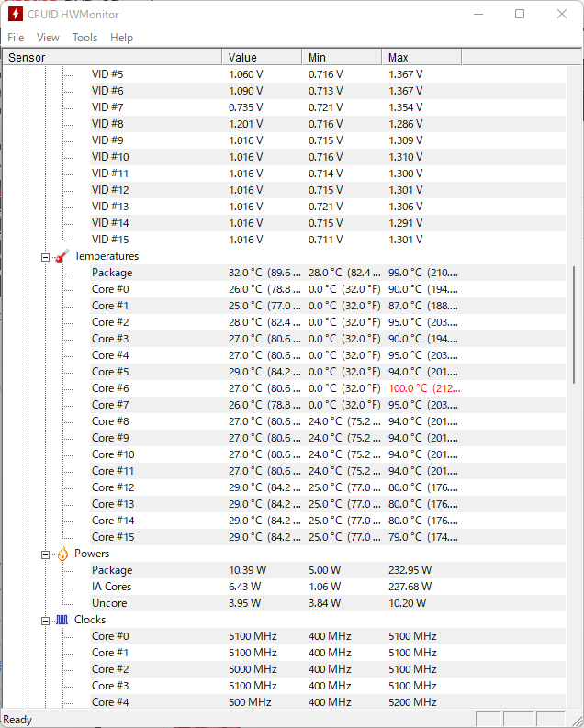This screenshot has height=728, width=584.
Task: Click the Sensor column header
Action: tap(112, 57)
